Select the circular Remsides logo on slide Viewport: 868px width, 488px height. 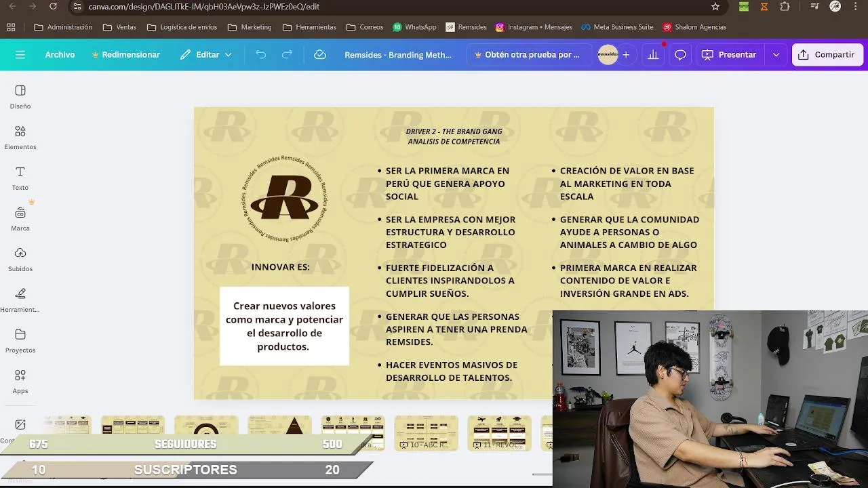point(285,198)
